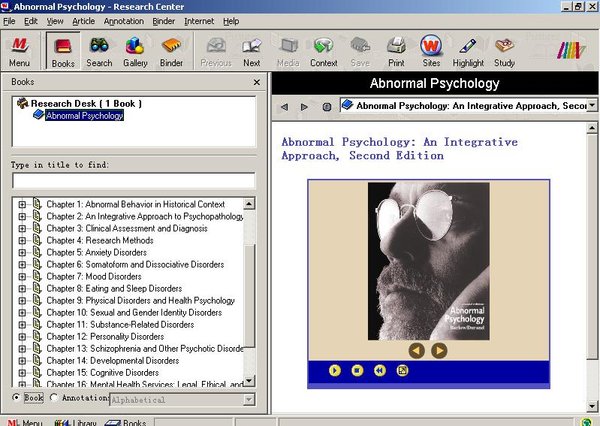
Task: Expand Chapter 7: Mood Disorders node
Action: (x=22, y=276)
